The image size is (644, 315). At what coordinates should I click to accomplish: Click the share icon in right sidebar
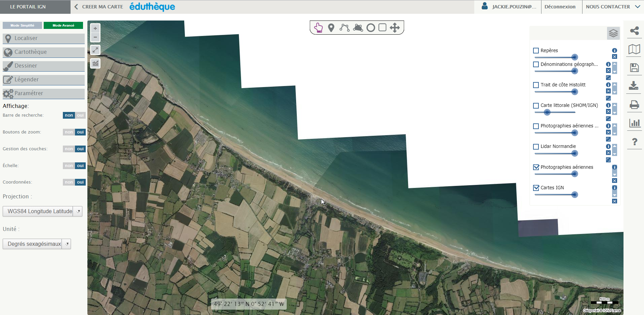click(634, 31)
